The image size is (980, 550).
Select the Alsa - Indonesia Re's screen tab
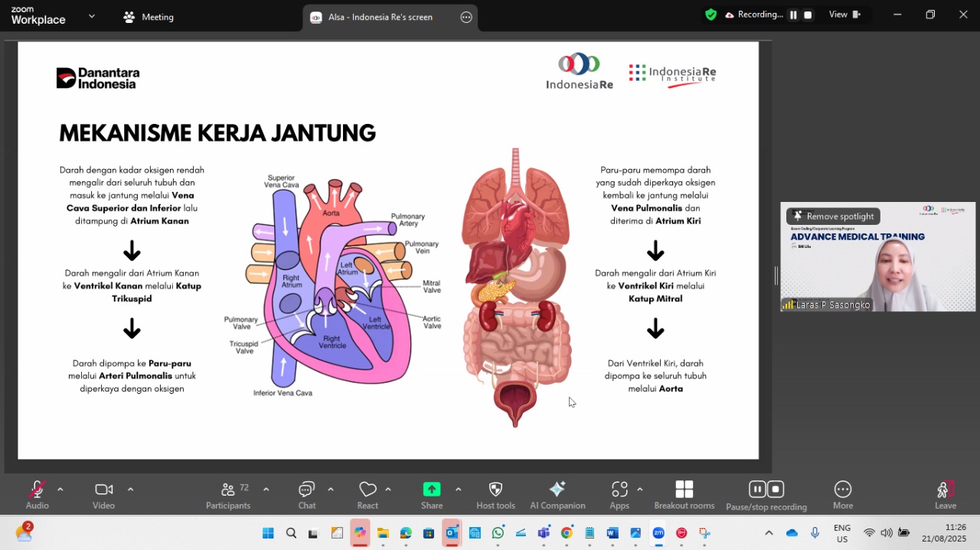point(380,17)
